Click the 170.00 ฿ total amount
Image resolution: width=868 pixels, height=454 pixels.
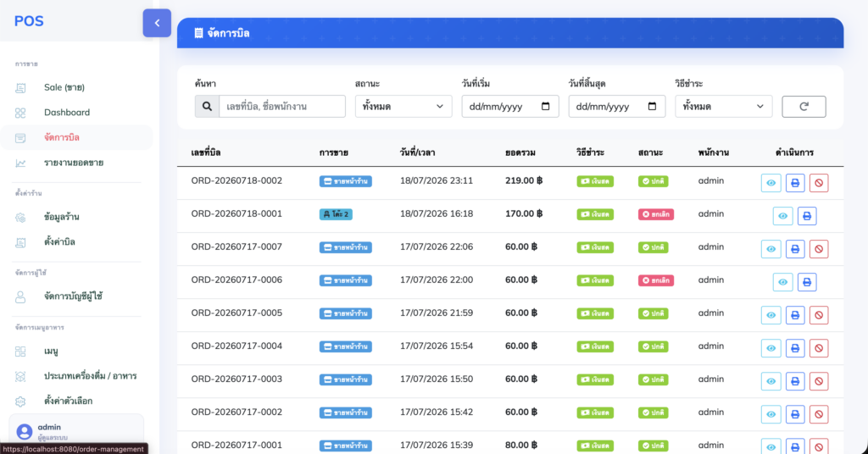[x=524, y=214]
